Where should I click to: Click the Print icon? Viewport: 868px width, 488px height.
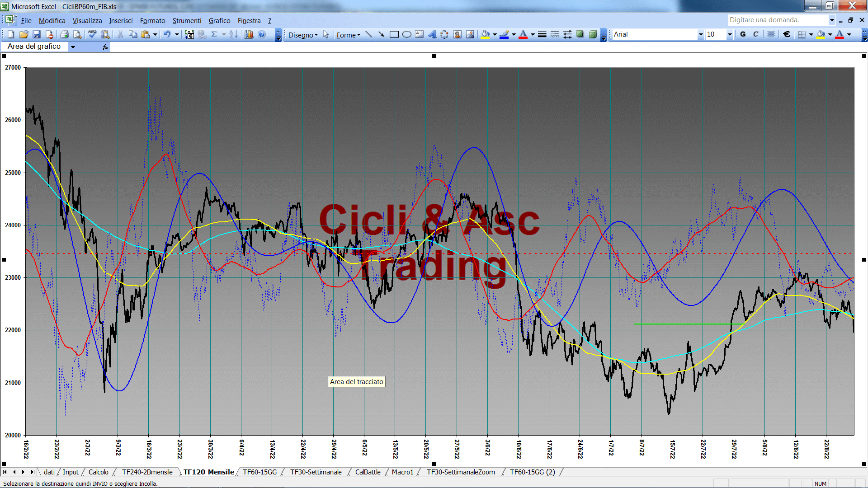64,34
